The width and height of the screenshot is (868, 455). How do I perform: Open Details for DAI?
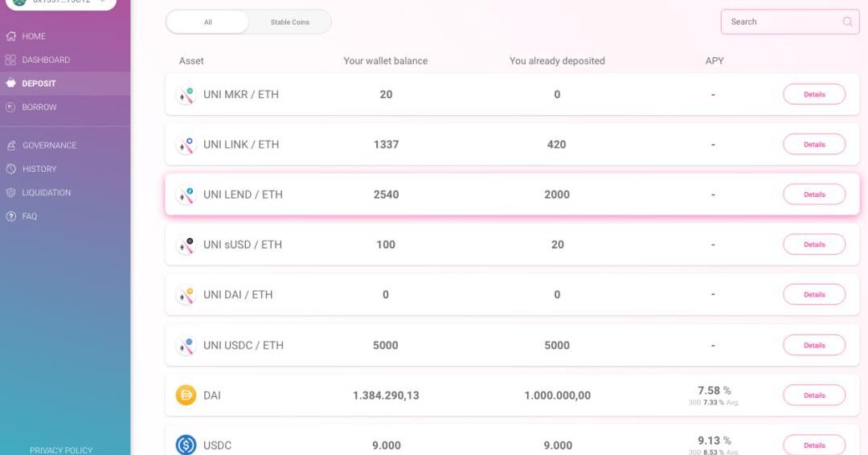tap(813, 396)
